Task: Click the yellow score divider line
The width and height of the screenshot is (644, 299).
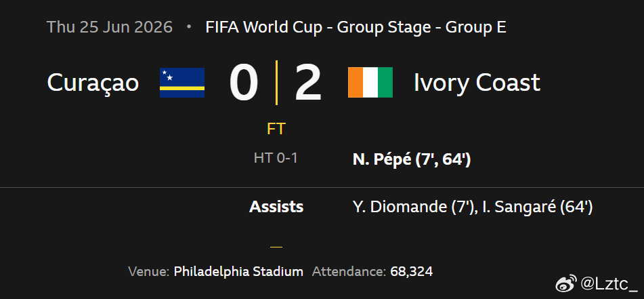Action: click(x=276, y=82)
